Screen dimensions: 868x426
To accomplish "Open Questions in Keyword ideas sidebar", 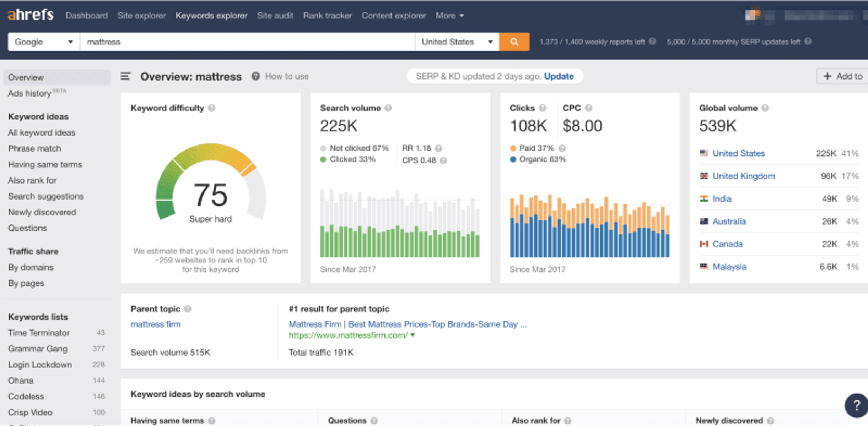I will 27,228.
